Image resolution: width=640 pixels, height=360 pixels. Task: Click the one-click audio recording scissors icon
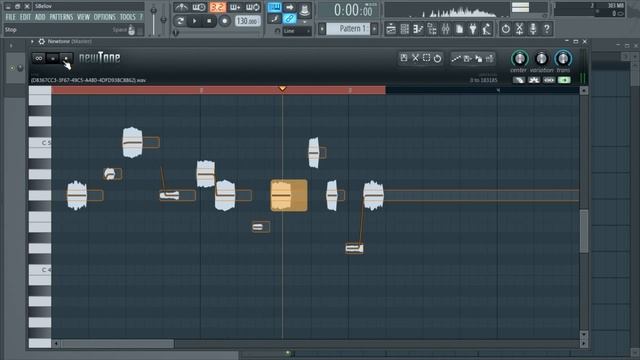(519, 29)
